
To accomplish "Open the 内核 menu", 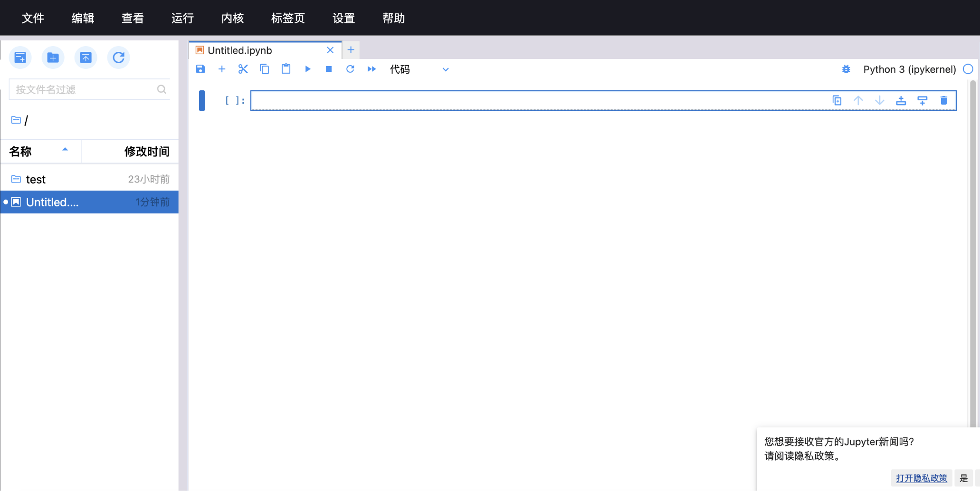I will pos(232,18).
